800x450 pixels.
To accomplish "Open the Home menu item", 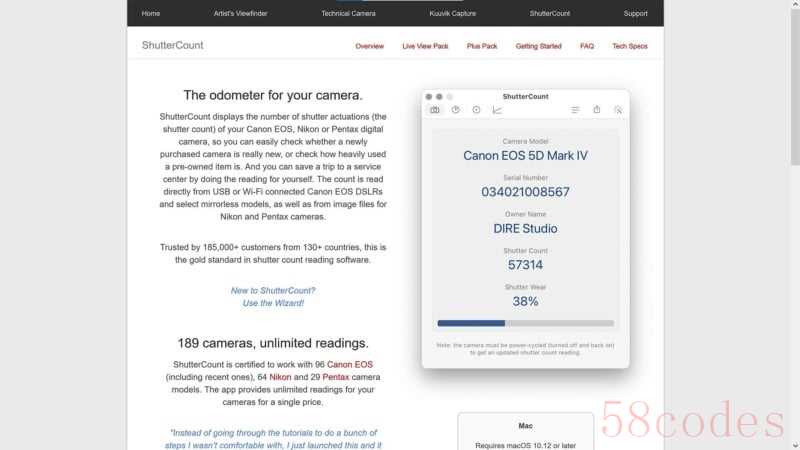I will tap(151, 14).
